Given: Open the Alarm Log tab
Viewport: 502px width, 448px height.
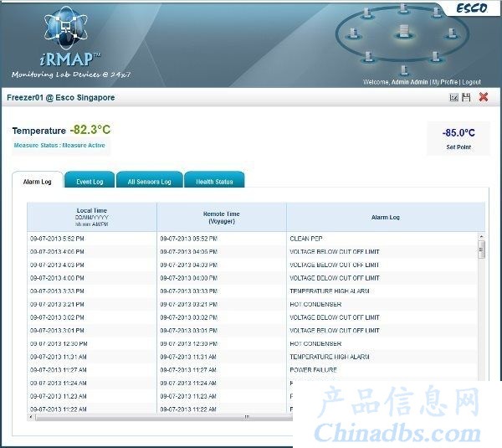Looking at the screenshot, I should [x=37, y=182].
